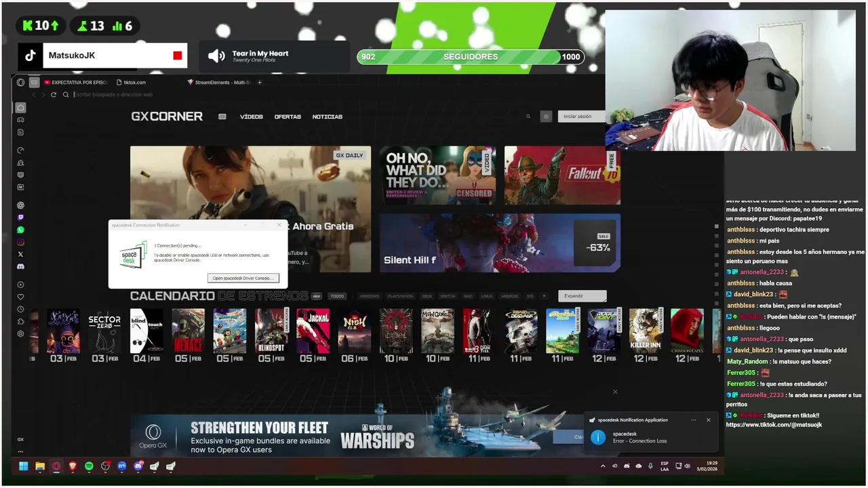Image resolution: width=868 pixels, height=488 pixels.
Task: Open the bookmarks heart icon in sidebar
Action: click(21, 297)
